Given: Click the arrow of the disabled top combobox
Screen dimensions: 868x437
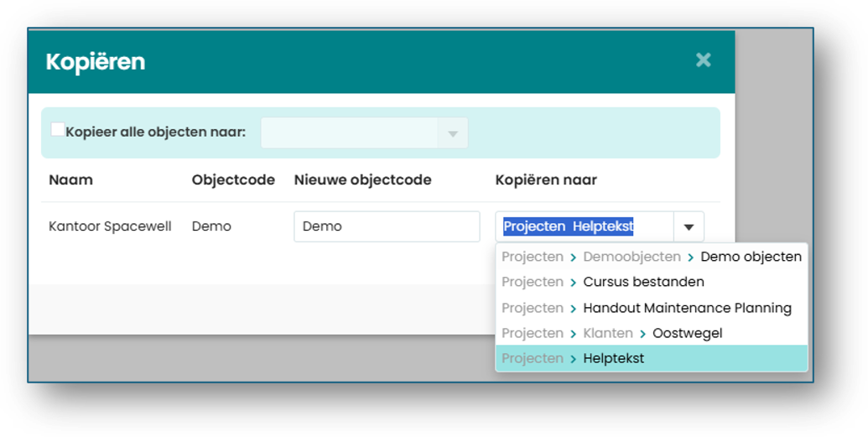Looking at the screenshot, I should pyautogui.click(x=453, y=133).
